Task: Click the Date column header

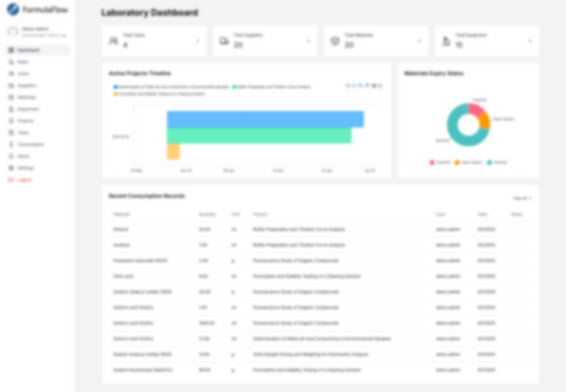Action: coord(482,214)
